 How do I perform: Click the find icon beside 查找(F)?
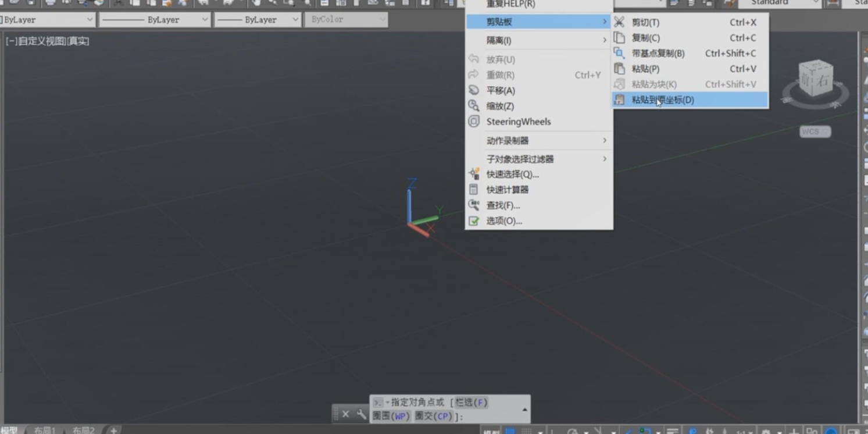[x=474, y=205]
